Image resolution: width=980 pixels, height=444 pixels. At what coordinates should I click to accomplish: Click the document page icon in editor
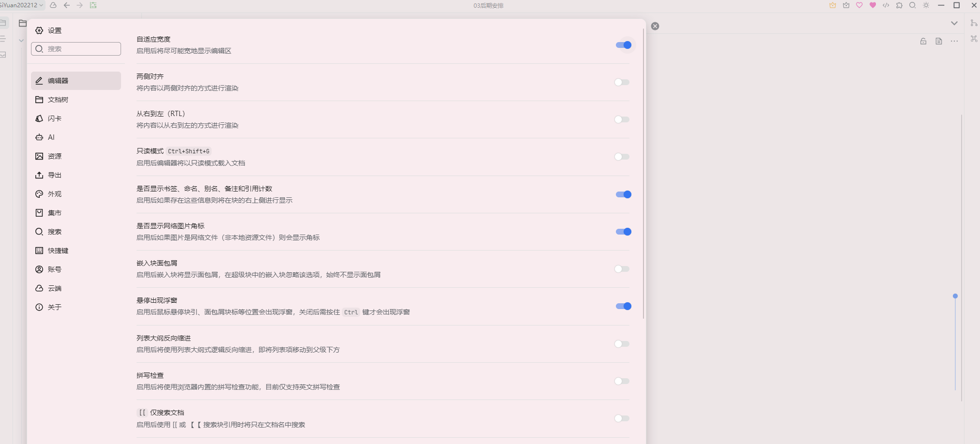click(x=939, y=41)
